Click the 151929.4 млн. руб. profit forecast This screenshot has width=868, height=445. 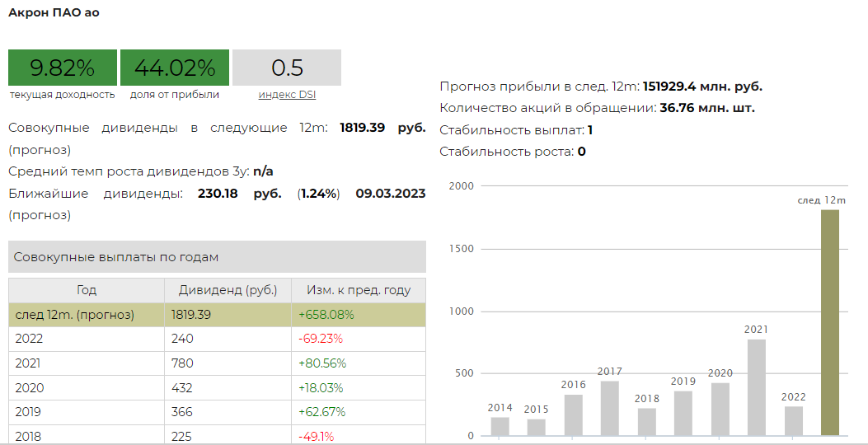tap(702, 87)
